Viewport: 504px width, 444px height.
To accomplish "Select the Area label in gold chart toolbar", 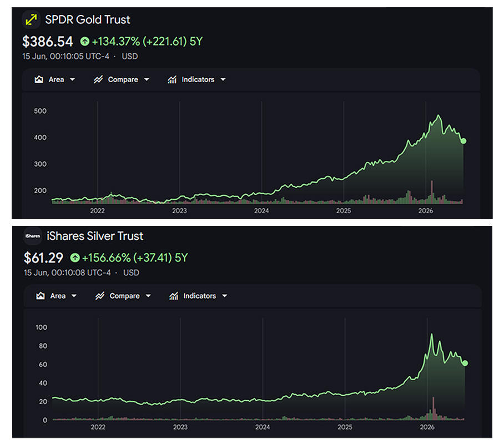I will click(56, 79).
